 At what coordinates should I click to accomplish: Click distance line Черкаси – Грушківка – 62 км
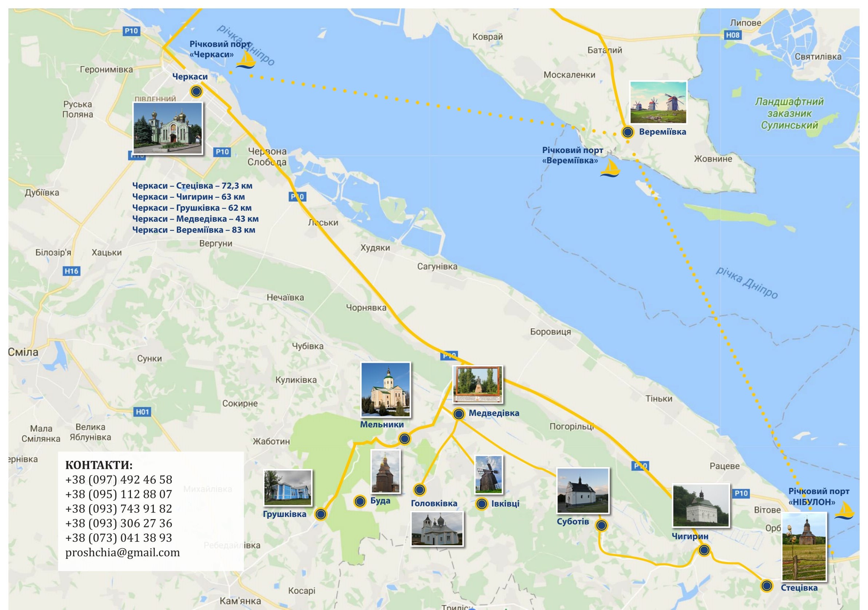pos(192,208)
